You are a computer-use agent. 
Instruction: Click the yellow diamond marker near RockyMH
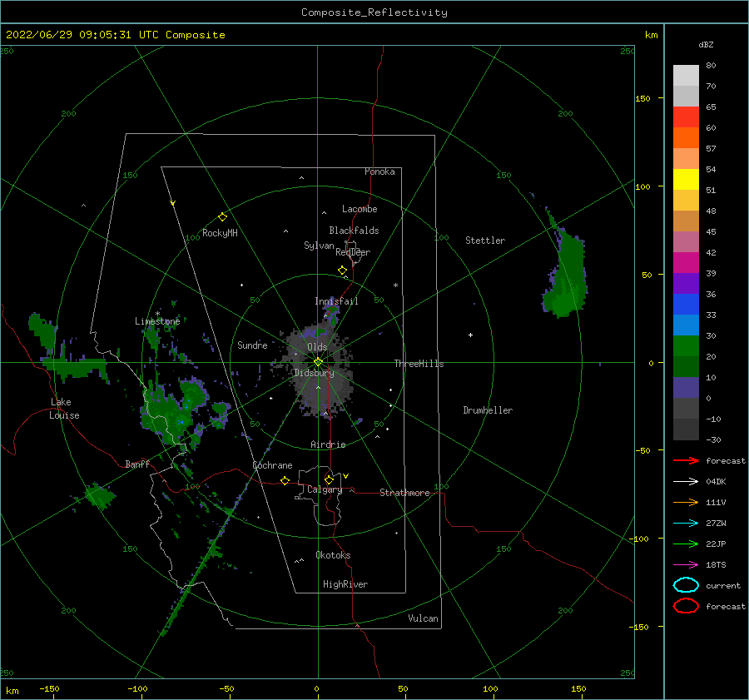(222, 217)
